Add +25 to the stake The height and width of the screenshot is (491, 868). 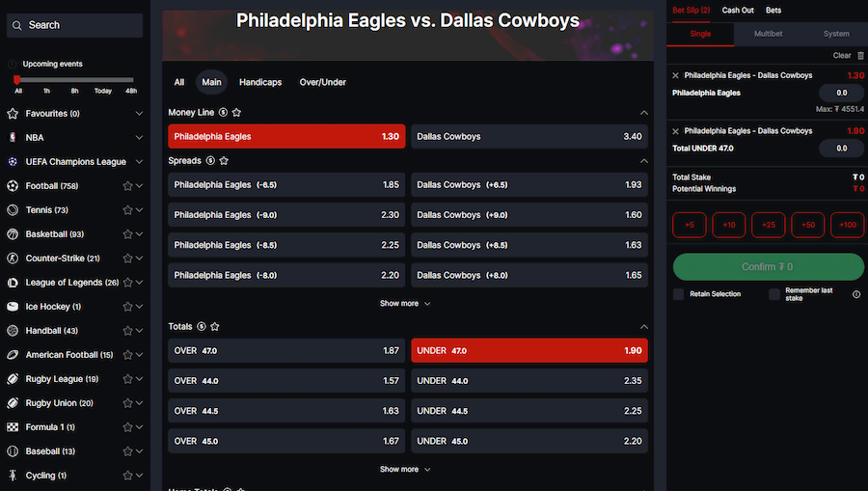tap(769, 225)
